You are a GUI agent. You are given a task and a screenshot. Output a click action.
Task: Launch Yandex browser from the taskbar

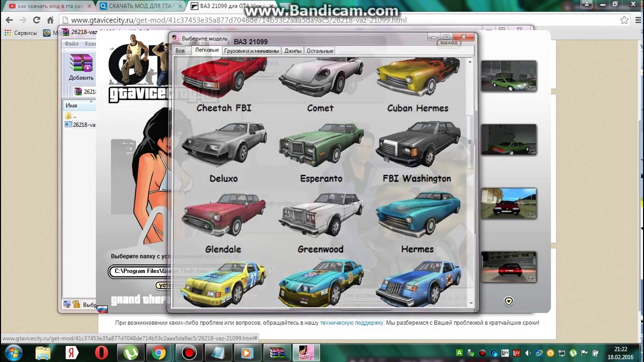(72, 352)
